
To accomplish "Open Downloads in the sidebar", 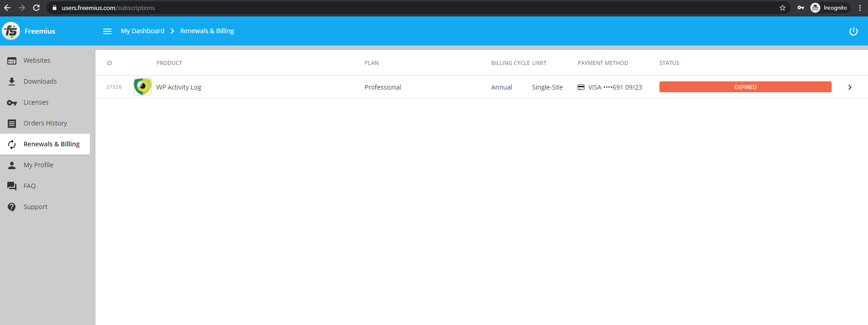I will (x=45, y=81).
